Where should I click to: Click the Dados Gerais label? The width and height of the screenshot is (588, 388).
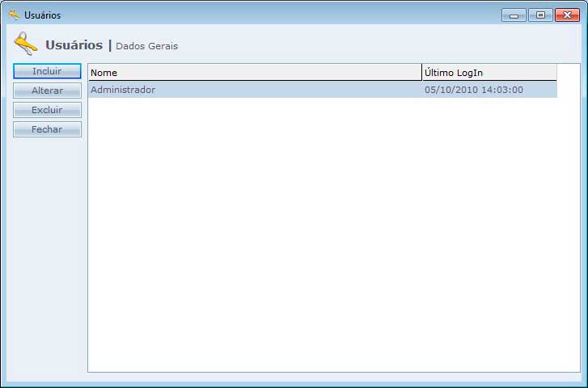pos(146,46)
